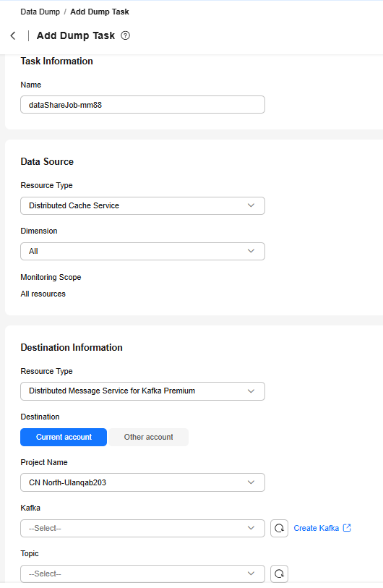Click chevron arrow in Dimension All field
This screenshot has height=588, width=383.
click(251, 251)
